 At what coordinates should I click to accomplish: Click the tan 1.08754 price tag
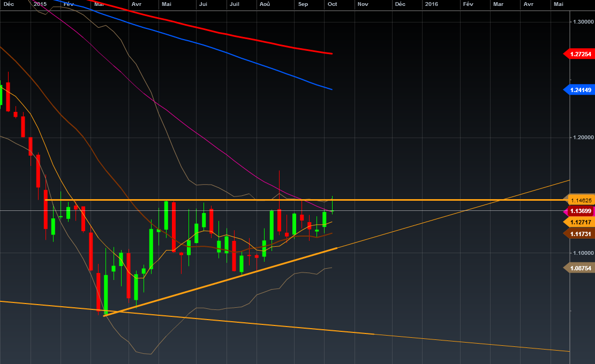click(581, 268)
